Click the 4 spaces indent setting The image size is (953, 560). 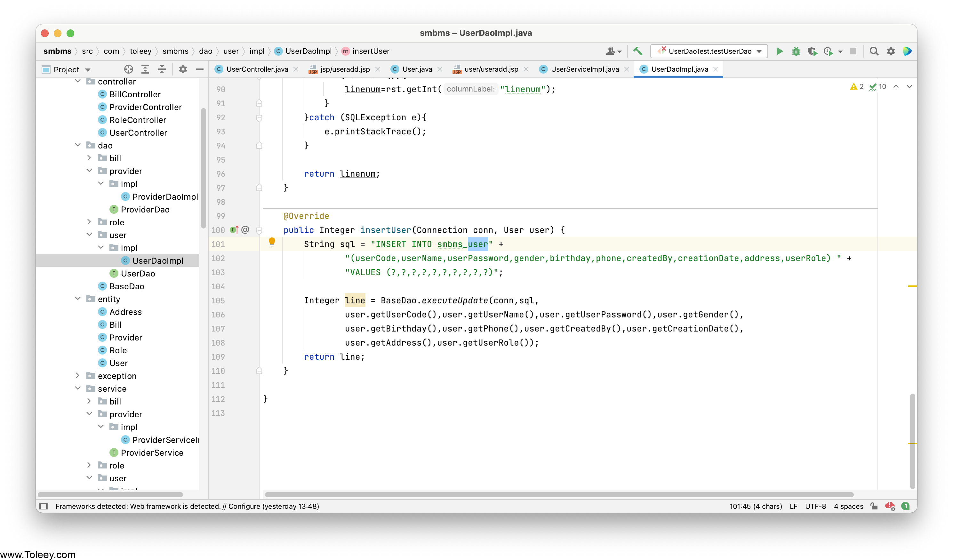[x=848, y=506]
